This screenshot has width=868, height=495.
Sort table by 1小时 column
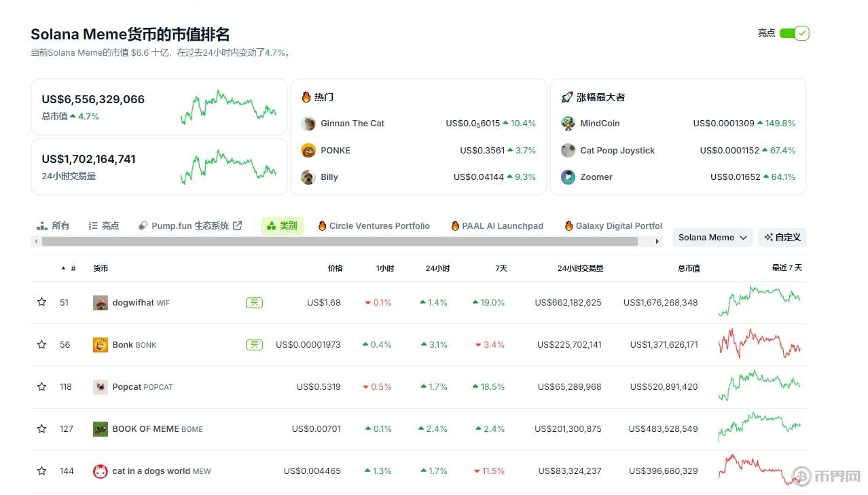click(385, 268)
